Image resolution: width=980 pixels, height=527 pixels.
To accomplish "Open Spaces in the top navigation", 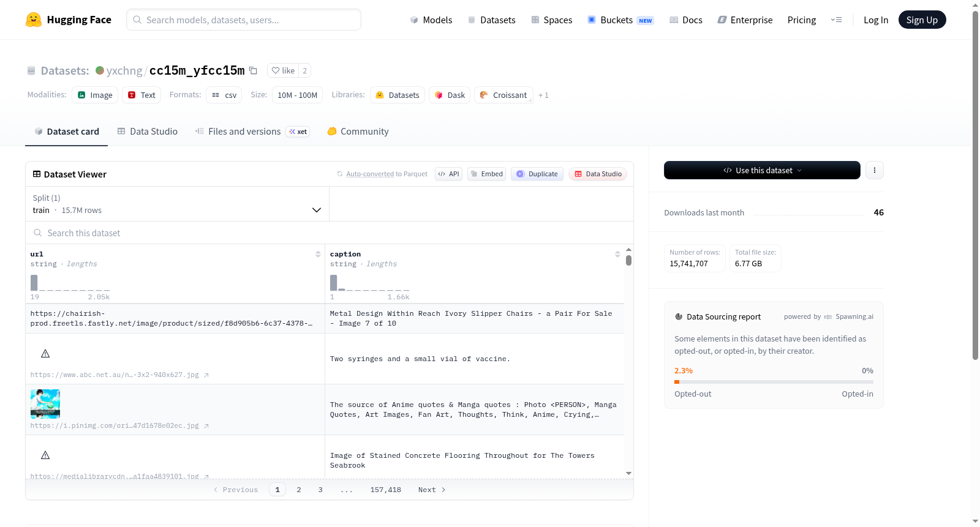I will click(552, 20).
